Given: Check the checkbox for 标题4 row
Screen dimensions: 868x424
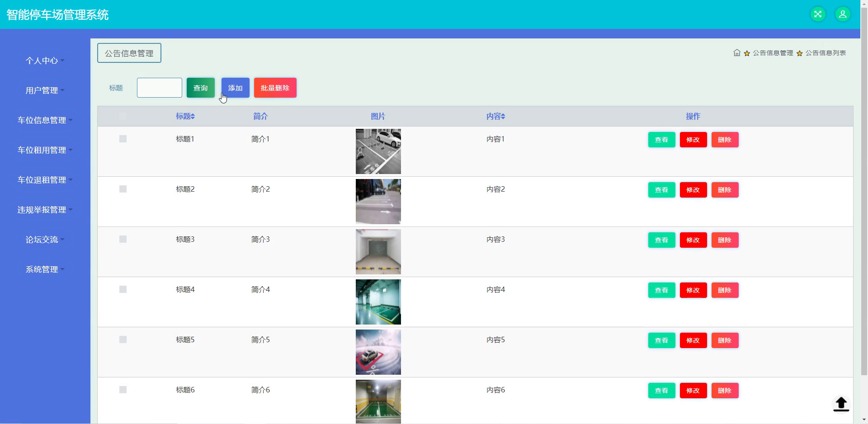Looking at the screenshot, I should pos(123,289).
